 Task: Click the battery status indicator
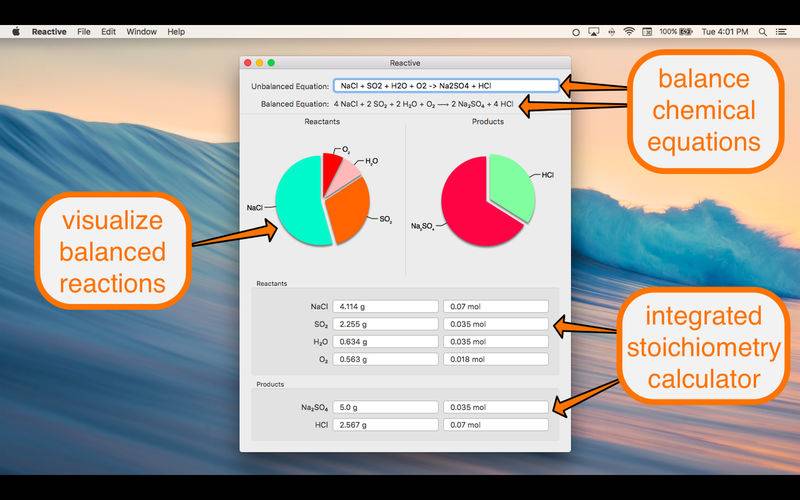(x=676, y=32)
